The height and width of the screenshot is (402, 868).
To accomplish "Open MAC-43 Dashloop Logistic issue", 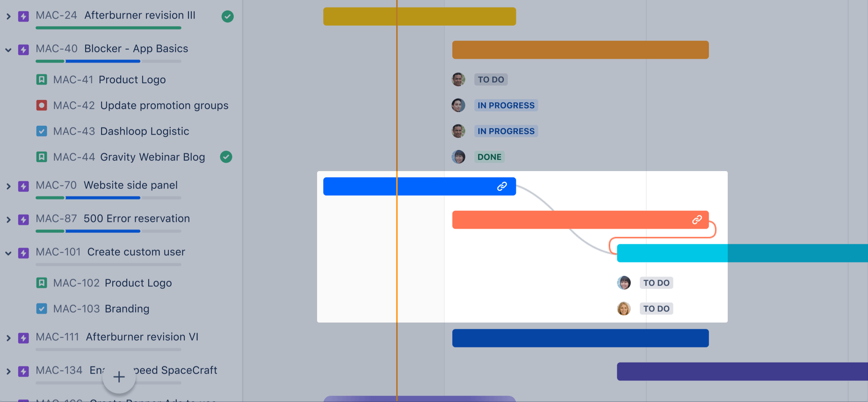I will coord(121,131).
